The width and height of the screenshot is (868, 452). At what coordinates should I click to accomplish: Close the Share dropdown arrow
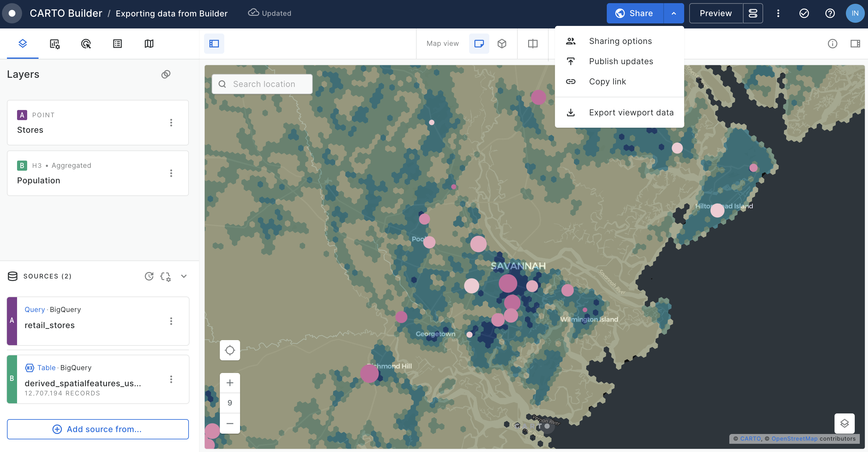click(x=673, y=14)
